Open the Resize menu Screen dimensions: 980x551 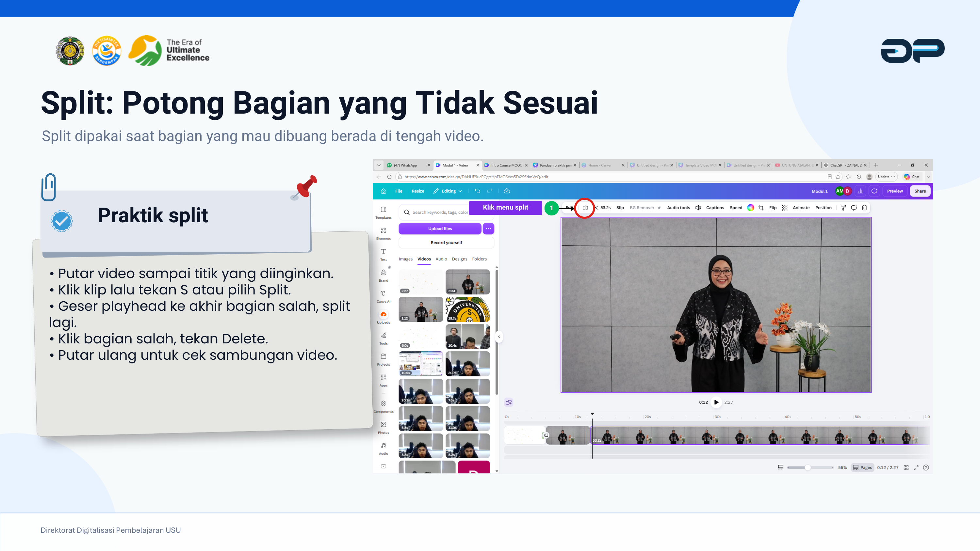(x=418, y=191)
